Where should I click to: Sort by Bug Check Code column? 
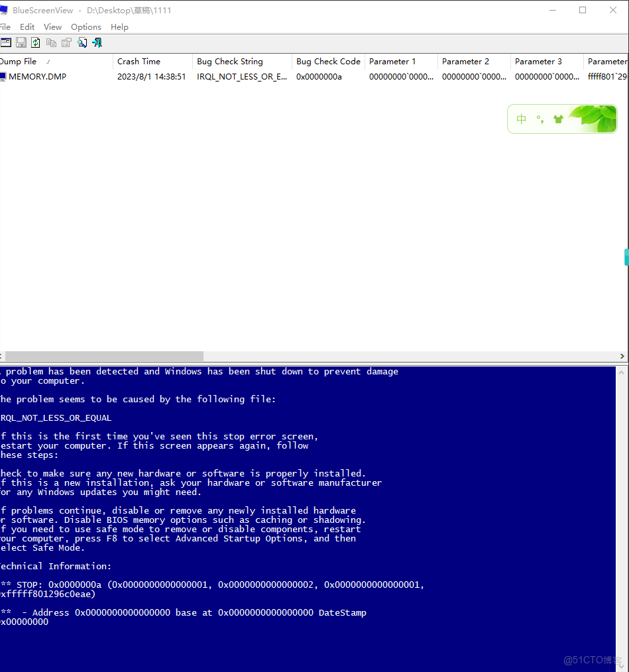click(329, 62)
